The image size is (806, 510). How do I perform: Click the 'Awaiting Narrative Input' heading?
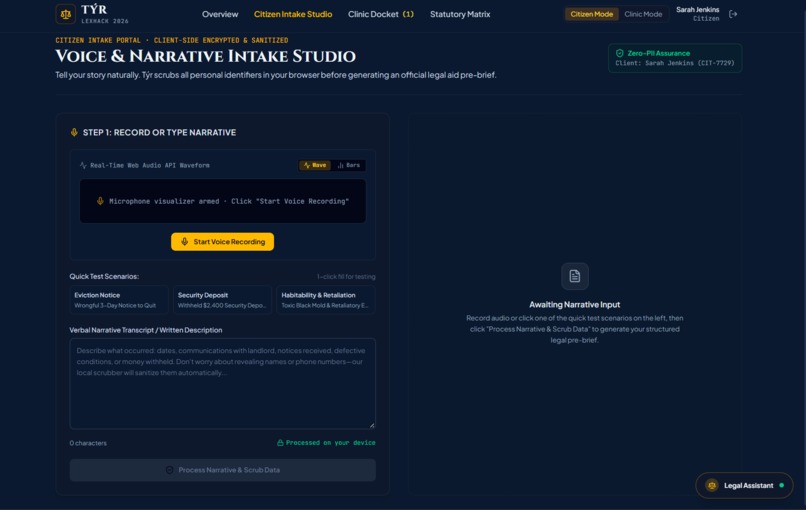[x=575, y=304]
